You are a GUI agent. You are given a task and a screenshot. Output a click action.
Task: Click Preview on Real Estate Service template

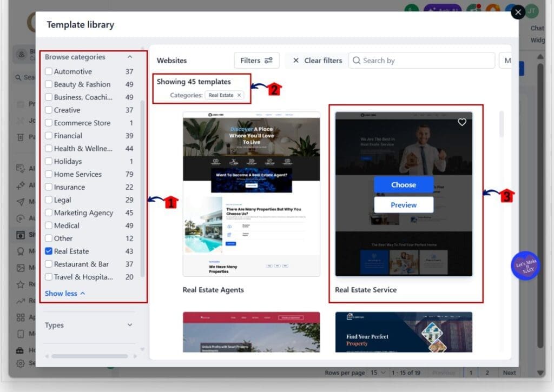[x=404, y=205]
